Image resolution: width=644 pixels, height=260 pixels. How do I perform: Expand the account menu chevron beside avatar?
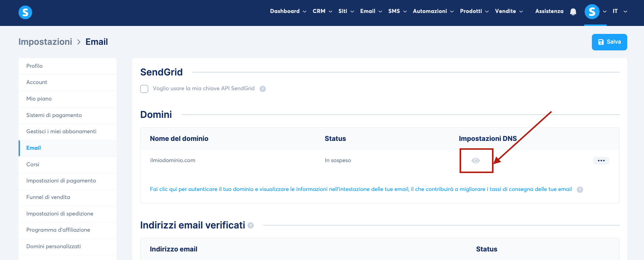[x=605, y=11]
